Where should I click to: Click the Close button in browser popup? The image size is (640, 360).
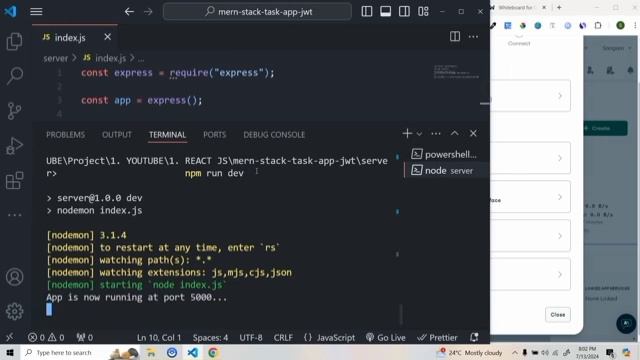pyautogui.click(x=558, y=315)
